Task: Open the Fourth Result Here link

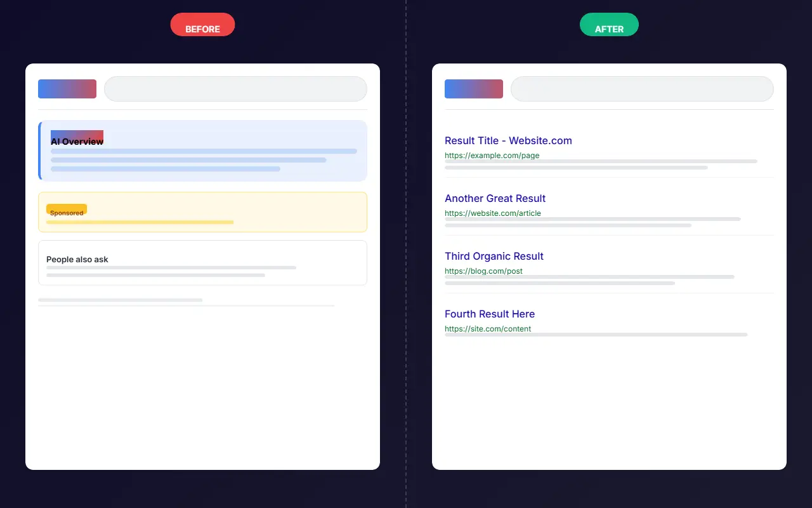Action: [490, 314]
